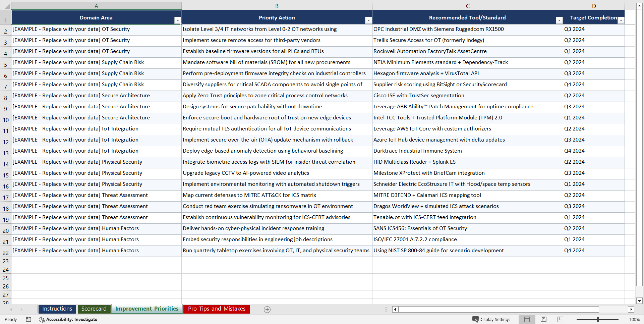The width and height of the screenshot is (644, 324).
Task: Switch to the Instructions sheet tab
Action: (x=57, y=309)
